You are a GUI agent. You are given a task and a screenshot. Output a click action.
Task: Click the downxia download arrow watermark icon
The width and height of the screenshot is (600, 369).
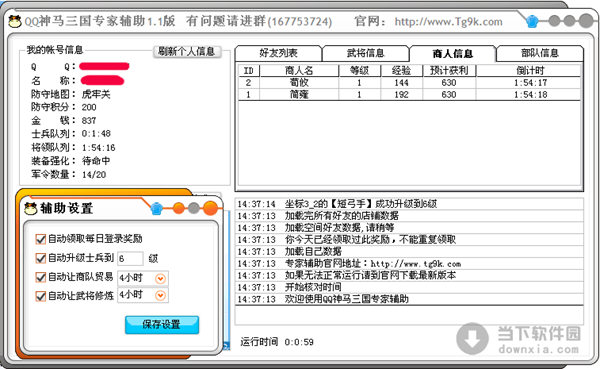pyautogui.click(x=472, y=338)
